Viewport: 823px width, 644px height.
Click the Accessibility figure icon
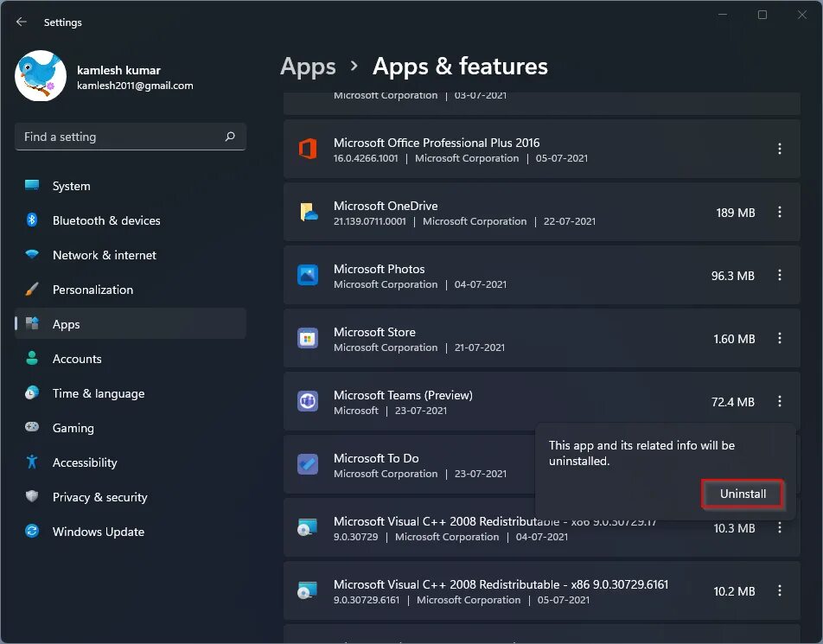coord(32,462)
